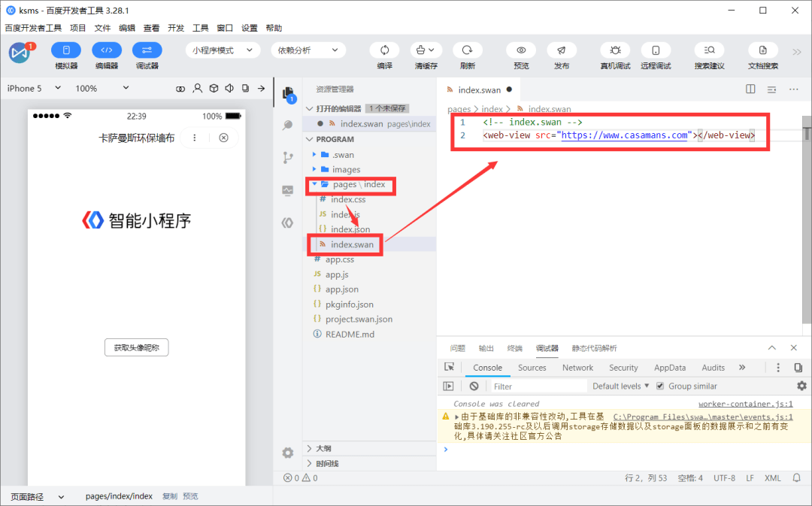812x506 pixels.
Task: Click the 编译 compile icon
Action: pyautogui.click(x=384, y=50)
